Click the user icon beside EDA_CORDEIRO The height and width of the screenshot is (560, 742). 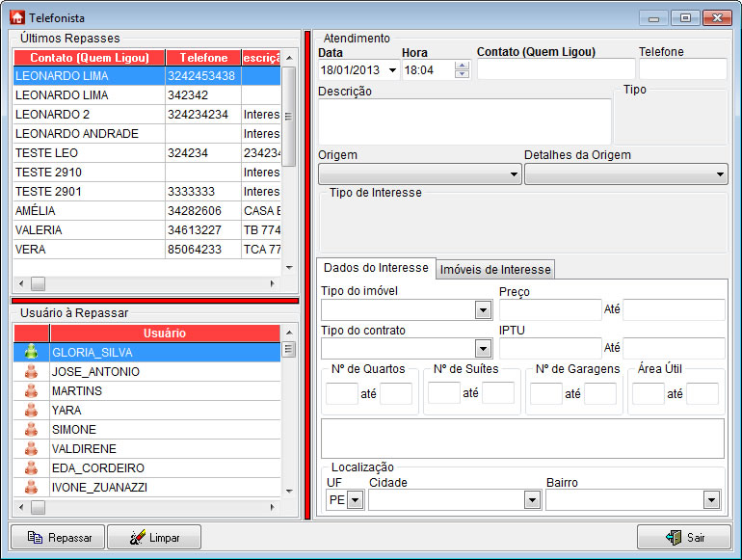point(31,468)
